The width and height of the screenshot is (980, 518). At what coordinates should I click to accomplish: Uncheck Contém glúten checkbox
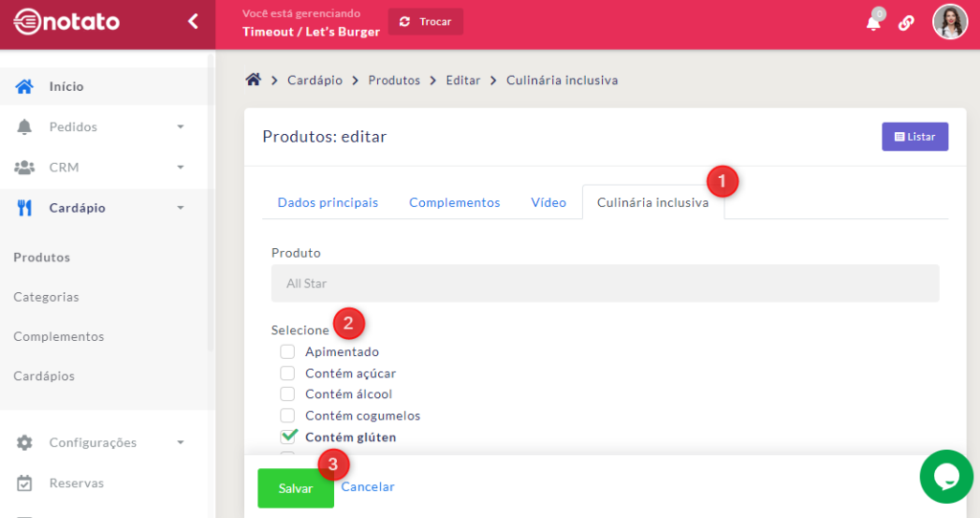tap(288, 437)
